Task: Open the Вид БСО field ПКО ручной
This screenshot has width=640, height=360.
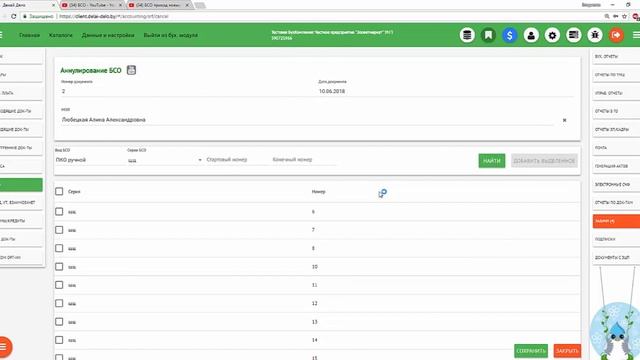Action: coord(89,160)
